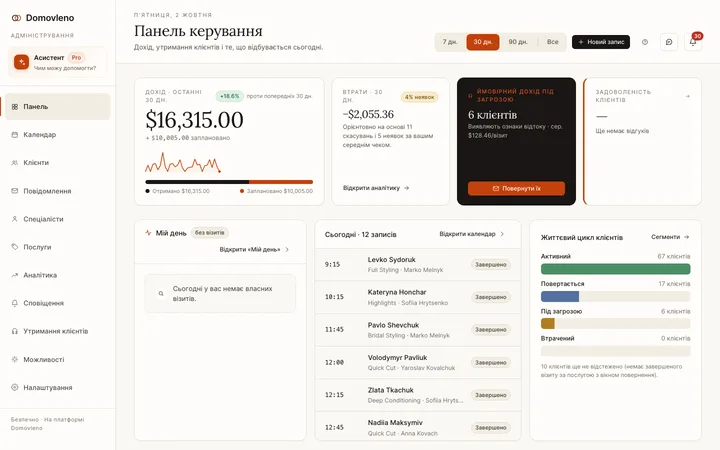
Task: Click the Можливості sparkle icon
Action: point(15,360)
